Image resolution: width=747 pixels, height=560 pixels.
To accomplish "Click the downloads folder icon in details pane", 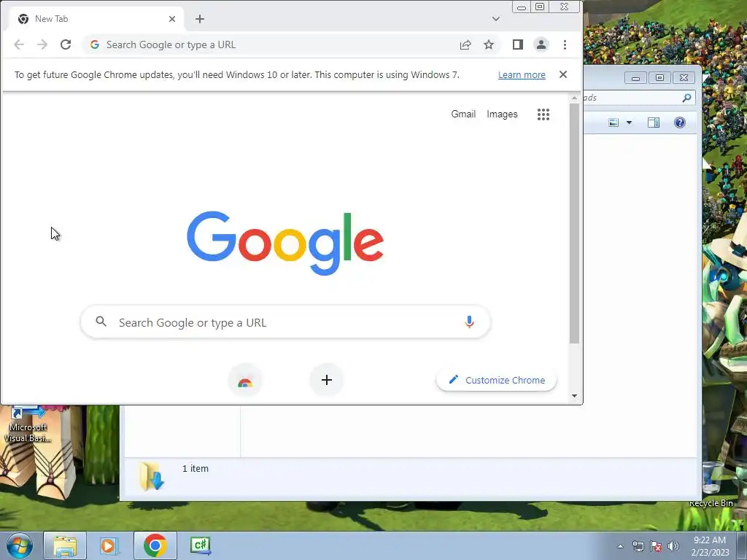I will point(152,476).
